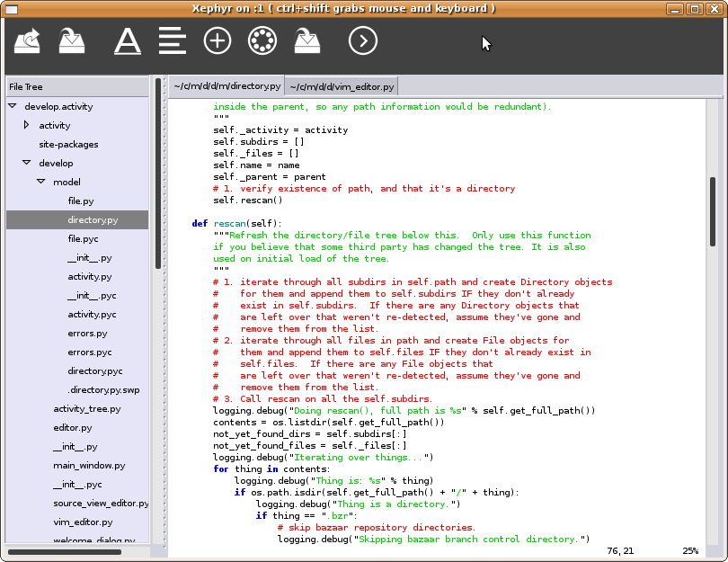The image size is (728, 562).
Task: Click the second tray icon with downward arrow
Action: [x=72, y=40]
